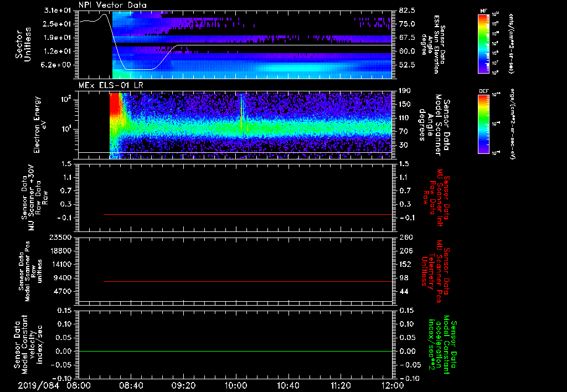Click the 10:40 time axis label
567x392 pixels.
coord(288,385)
